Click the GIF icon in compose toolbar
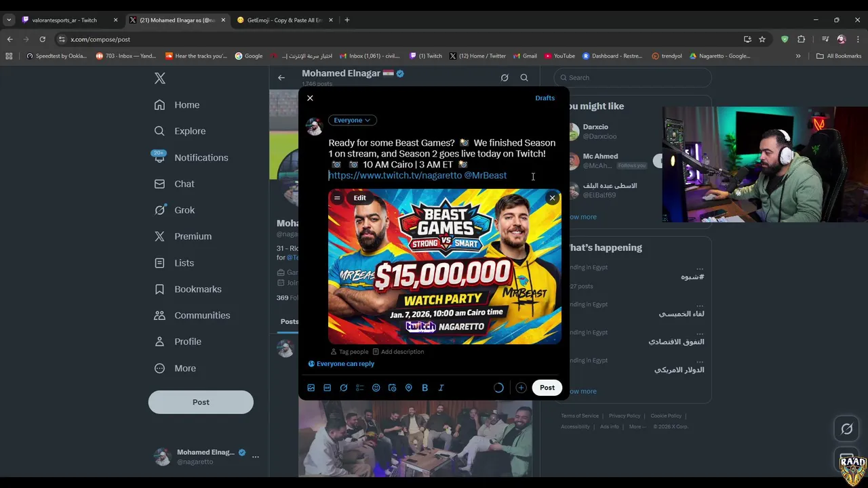Screen dimensions: 868x488 (328, 388)
